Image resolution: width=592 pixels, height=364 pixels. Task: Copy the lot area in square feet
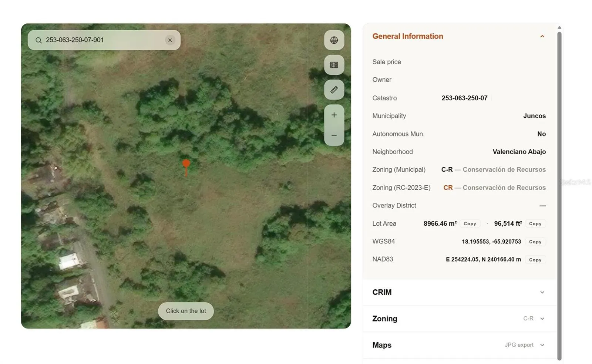tap(535, 223)
